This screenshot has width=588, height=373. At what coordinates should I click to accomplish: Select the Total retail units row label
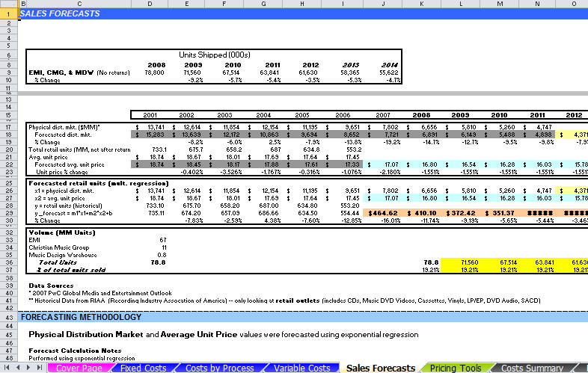(x=79, y=149)
